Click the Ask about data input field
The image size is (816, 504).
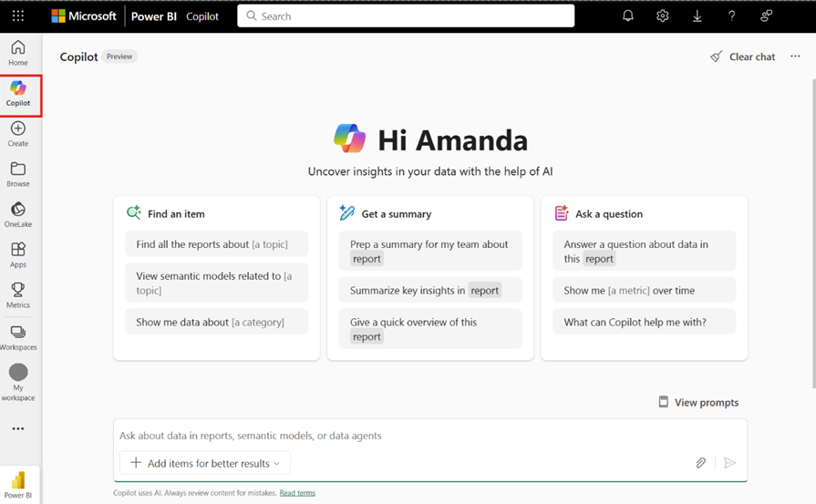[x=429, y=436]
